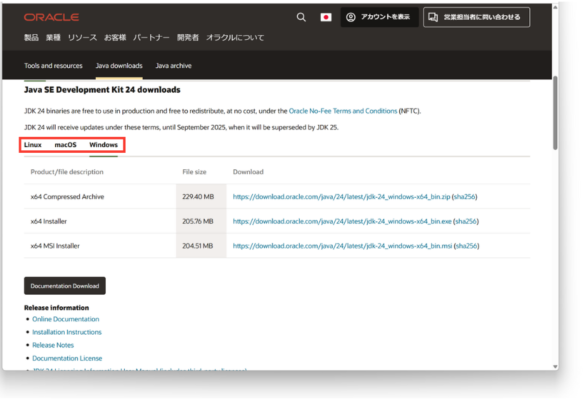Click the 営業担当者に問い合わせる button

(x=476, y=17)
